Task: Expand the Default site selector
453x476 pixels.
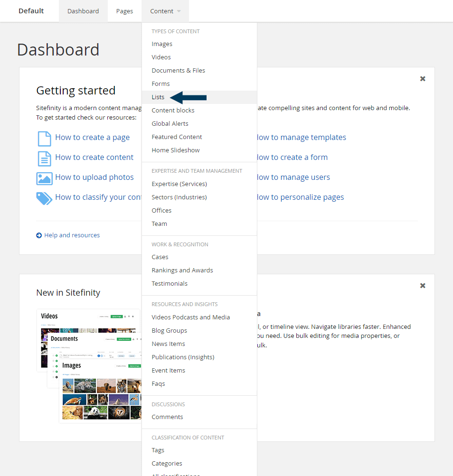Action: tap(31, 10)
